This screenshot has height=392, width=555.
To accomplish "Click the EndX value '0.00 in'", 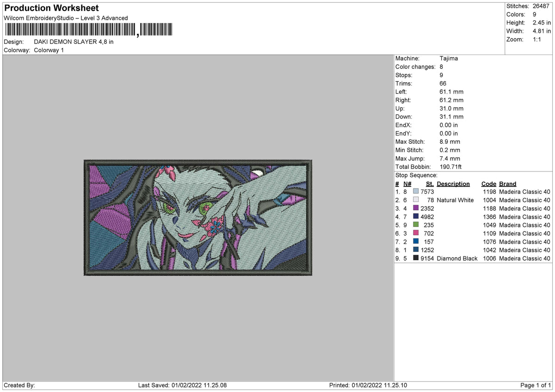I will [x=449, y=125].
